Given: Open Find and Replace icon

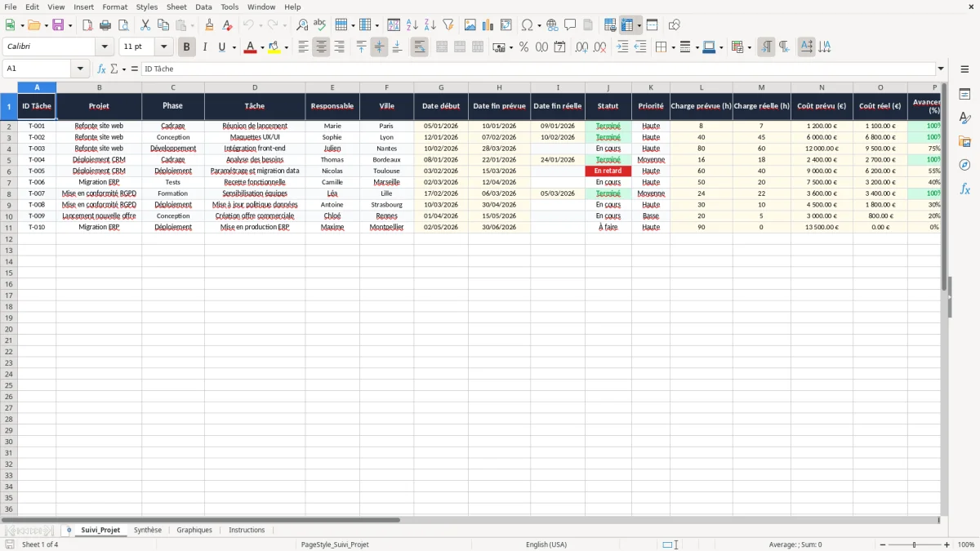Looking at the screenshot, I should tap(302, 25).
